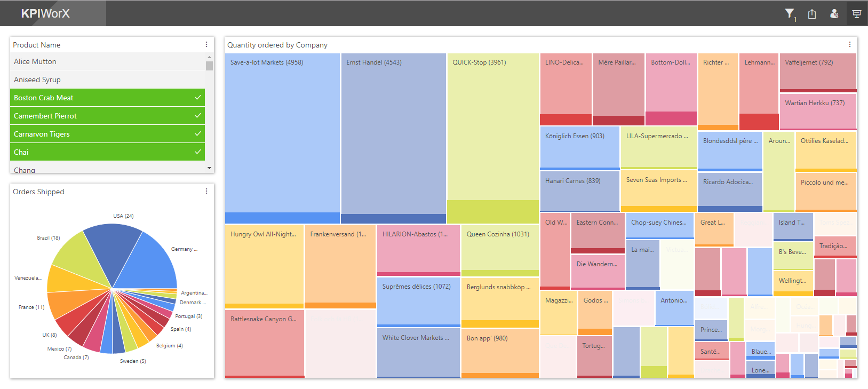Select Bon app' (980) treemap tile

500,354
